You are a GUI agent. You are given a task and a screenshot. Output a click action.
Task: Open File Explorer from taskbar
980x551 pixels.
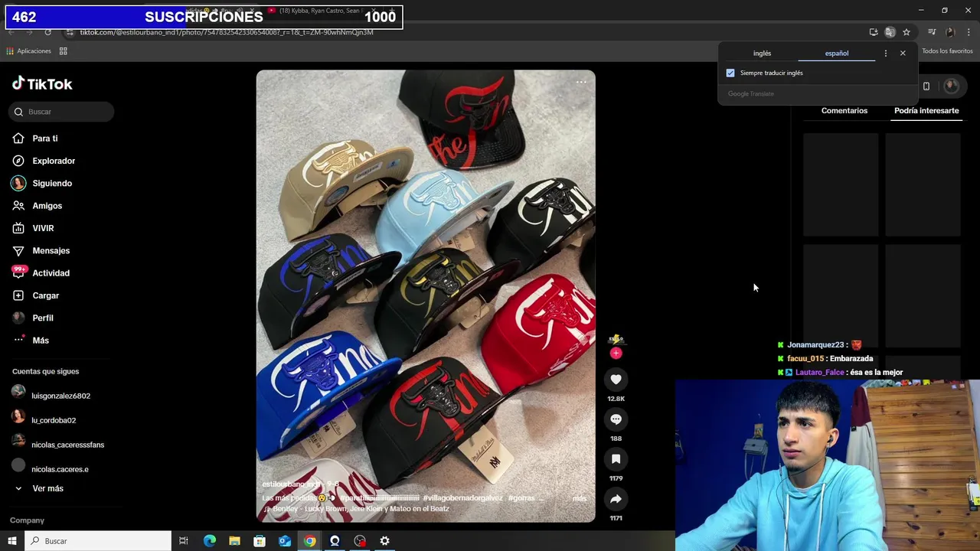point(234,541)
